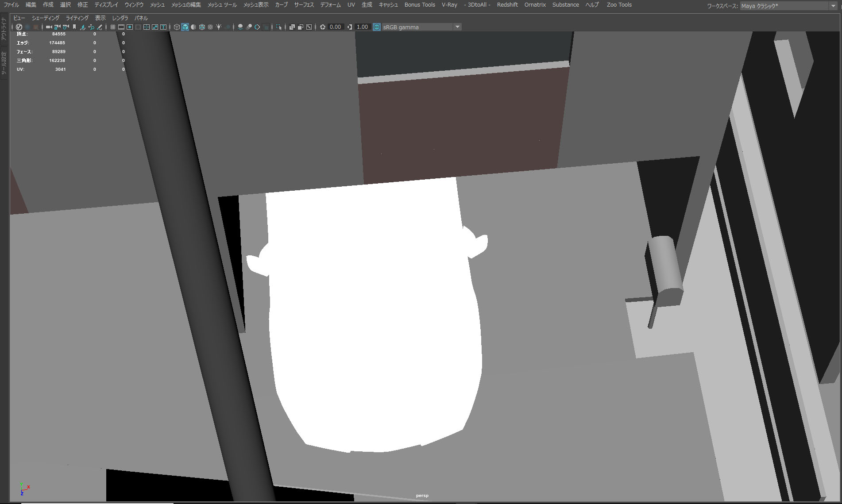Toggle the Gate Mask icon
The image size is (842, 504).
pos(138,27)
